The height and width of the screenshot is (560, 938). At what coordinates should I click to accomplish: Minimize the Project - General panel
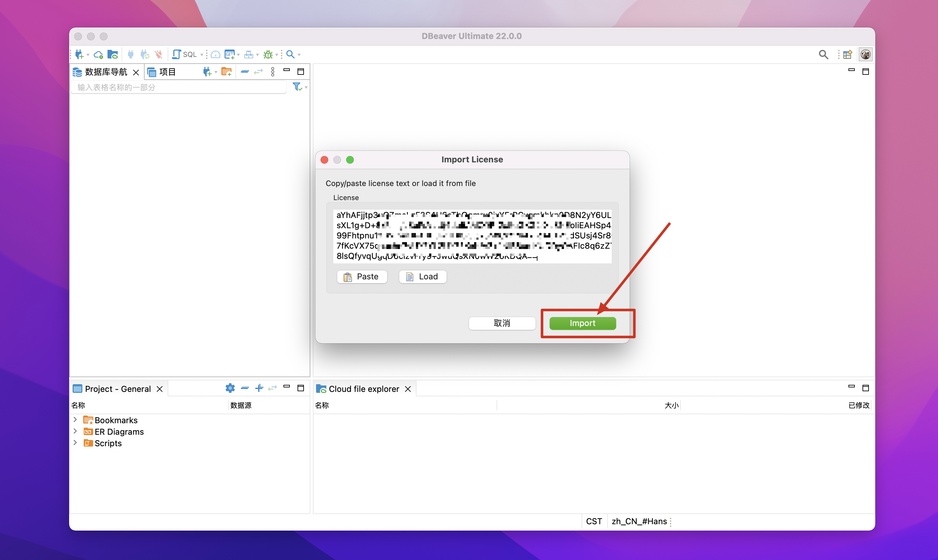(287, 386)
